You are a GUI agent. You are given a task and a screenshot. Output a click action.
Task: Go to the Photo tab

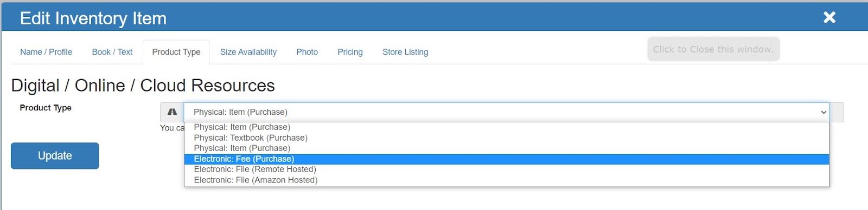[307, 52]
